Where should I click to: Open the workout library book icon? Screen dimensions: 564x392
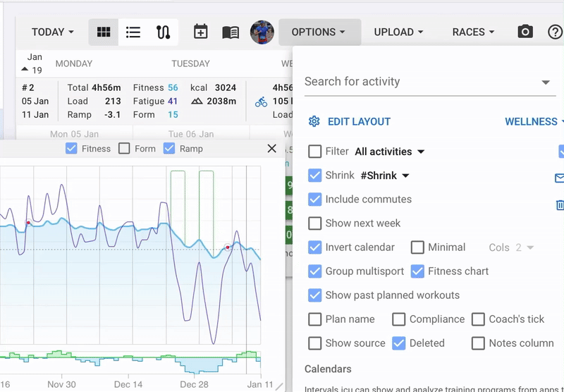231,32
